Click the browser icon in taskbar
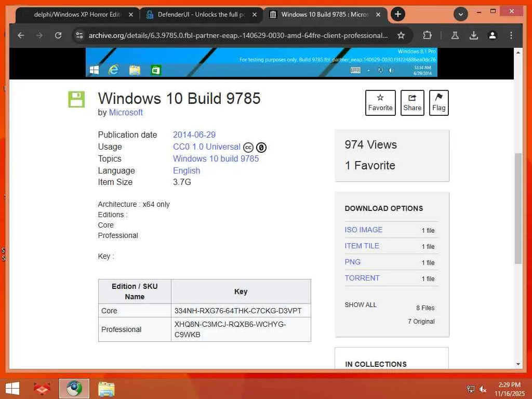 click(x=74, y=389)
